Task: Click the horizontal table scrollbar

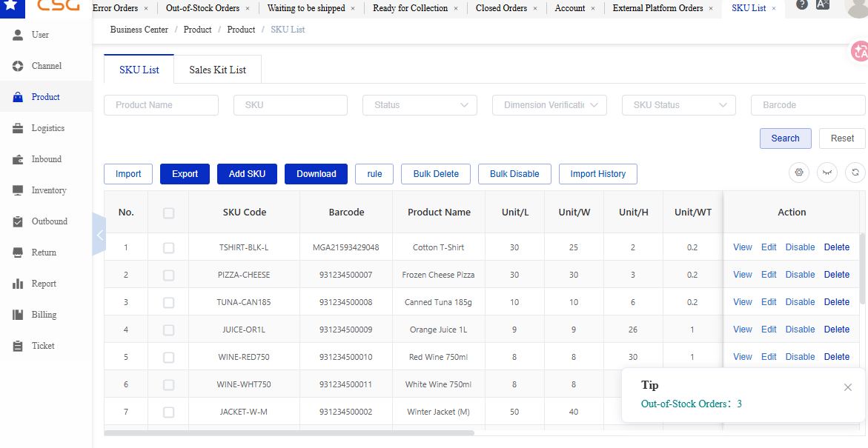Action: coord(289,433)
